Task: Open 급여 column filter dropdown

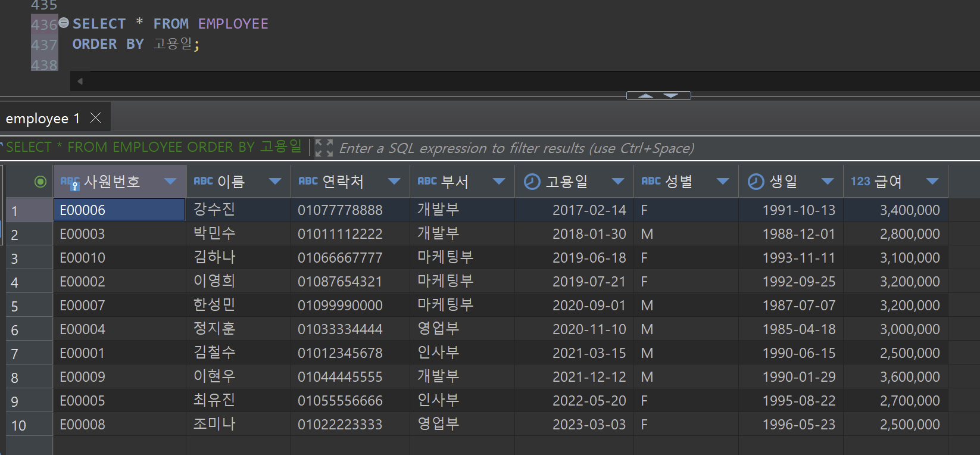Action: 932,182
